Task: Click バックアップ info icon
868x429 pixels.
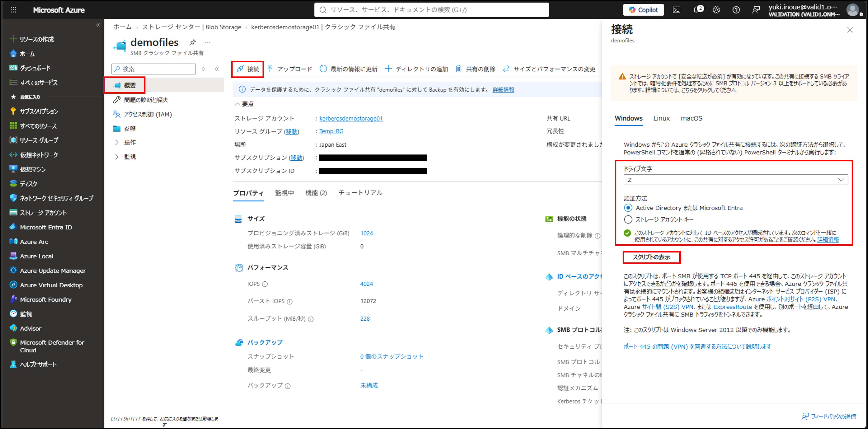Action: pyautogui.click(x=287, y=386)
